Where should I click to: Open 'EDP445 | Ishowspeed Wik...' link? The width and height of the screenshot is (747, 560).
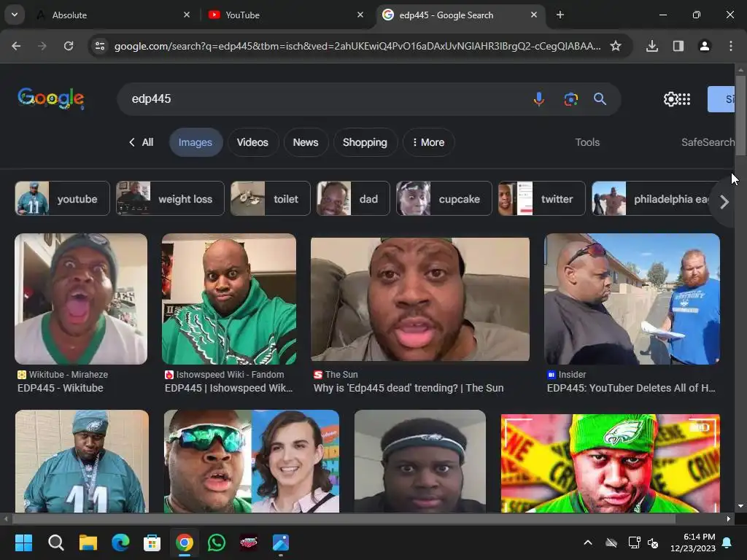tap(228, 388)
